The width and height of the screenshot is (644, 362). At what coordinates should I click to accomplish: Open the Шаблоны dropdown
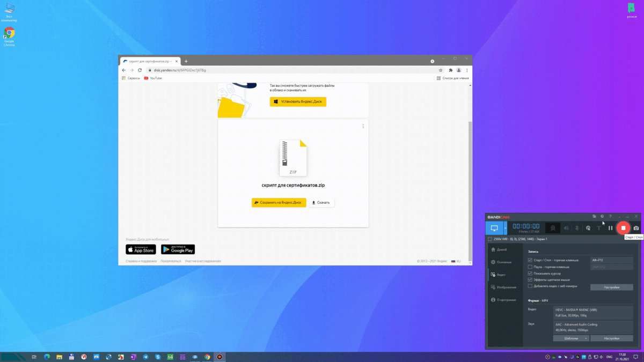tap(571, 338)
